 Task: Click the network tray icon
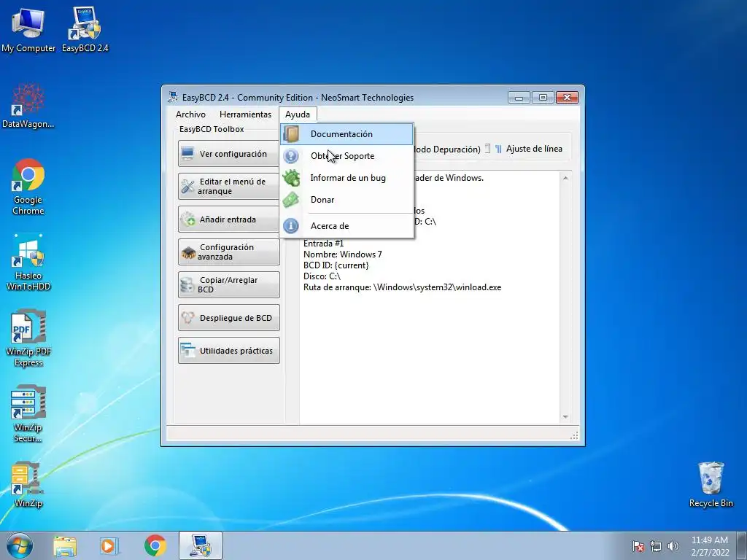click(x=656, y=546)
